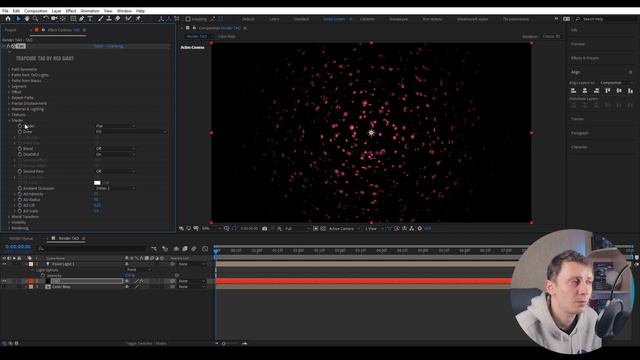Open the Paragraph panel

[580, 133]
